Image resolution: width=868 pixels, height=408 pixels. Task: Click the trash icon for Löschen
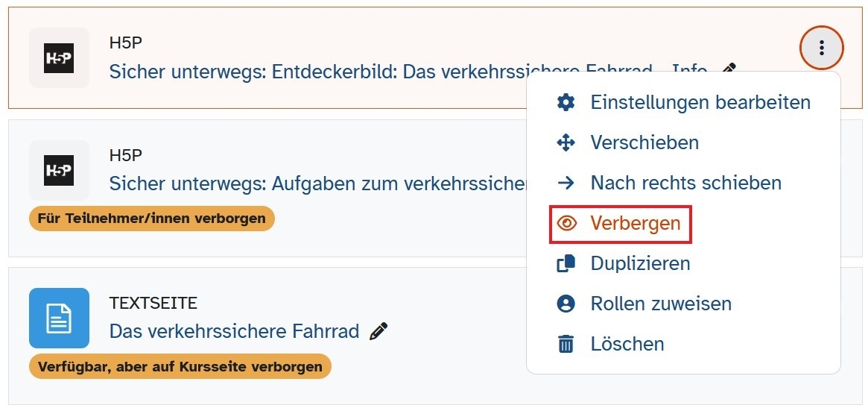point(566,344)
